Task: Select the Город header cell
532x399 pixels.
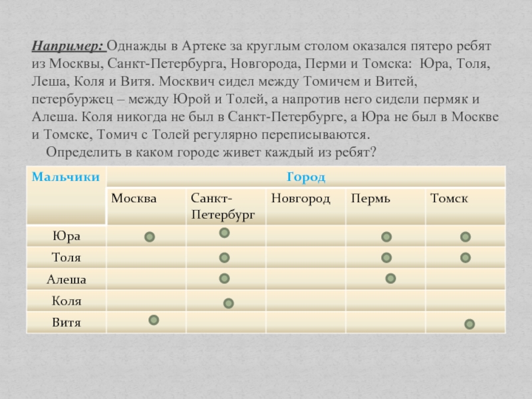Action: tap(306, 176)
